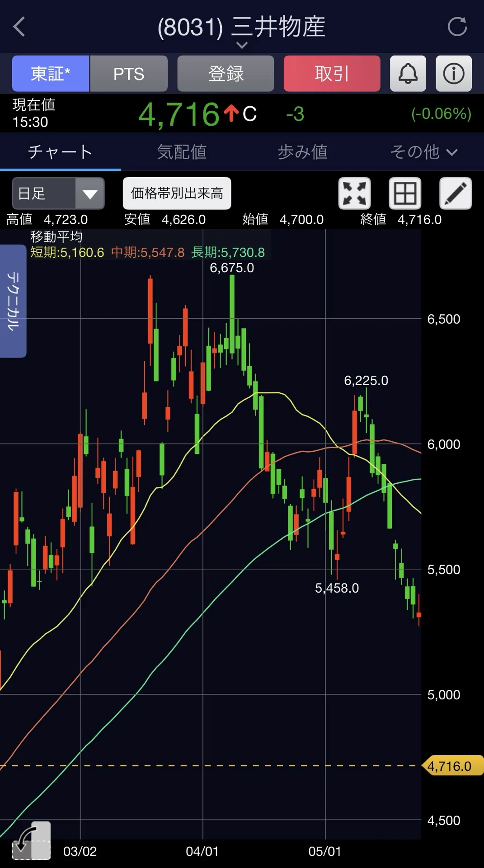484x868 pixels.
Task: Switch to 気配値 tab
Action: pos(182,152)
